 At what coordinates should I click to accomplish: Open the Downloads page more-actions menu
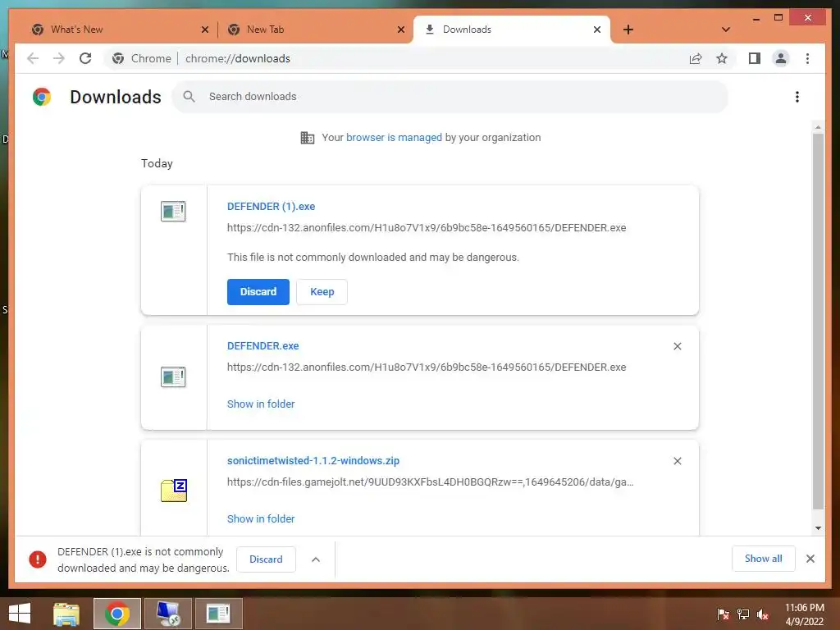click(x=797, y=97)
